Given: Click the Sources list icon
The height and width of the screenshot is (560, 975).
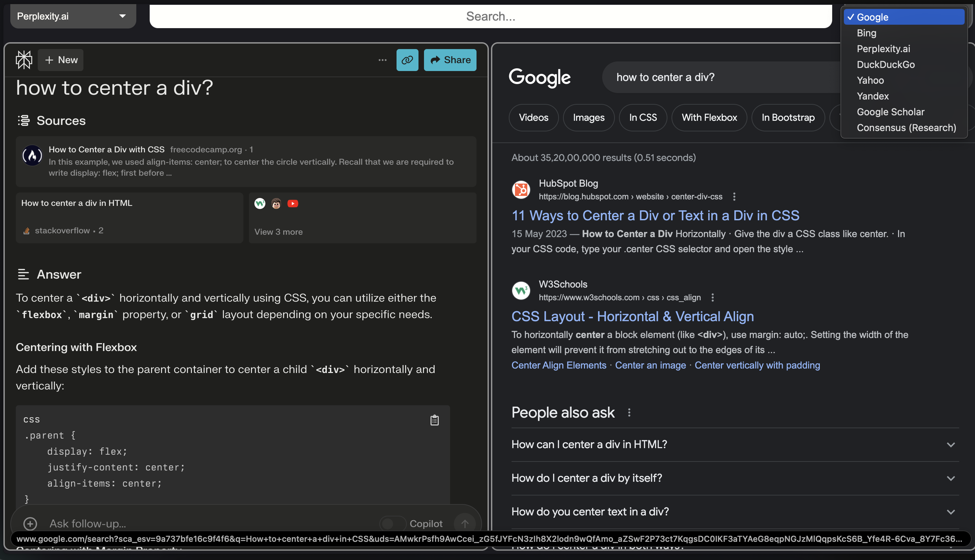Looking at the screenshot, I should click(x=23, y=120).
